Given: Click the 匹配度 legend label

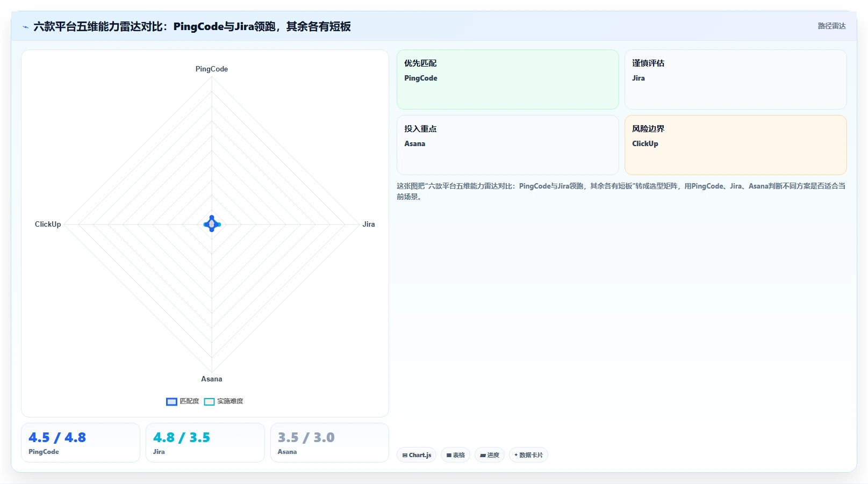Looking at the screenshot, I should (x=189, y=401).
